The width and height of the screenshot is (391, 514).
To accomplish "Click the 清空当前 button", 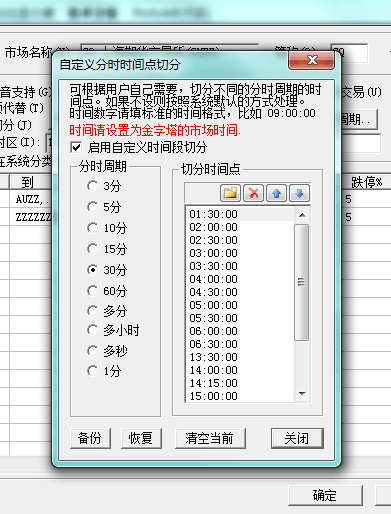I will click(210, 438).
